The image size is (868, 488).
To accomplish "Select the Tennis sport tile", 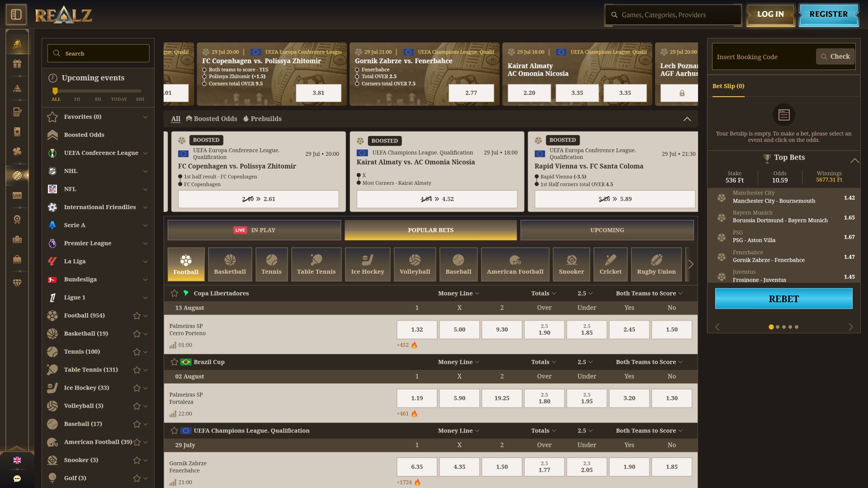I will [271, 264].
